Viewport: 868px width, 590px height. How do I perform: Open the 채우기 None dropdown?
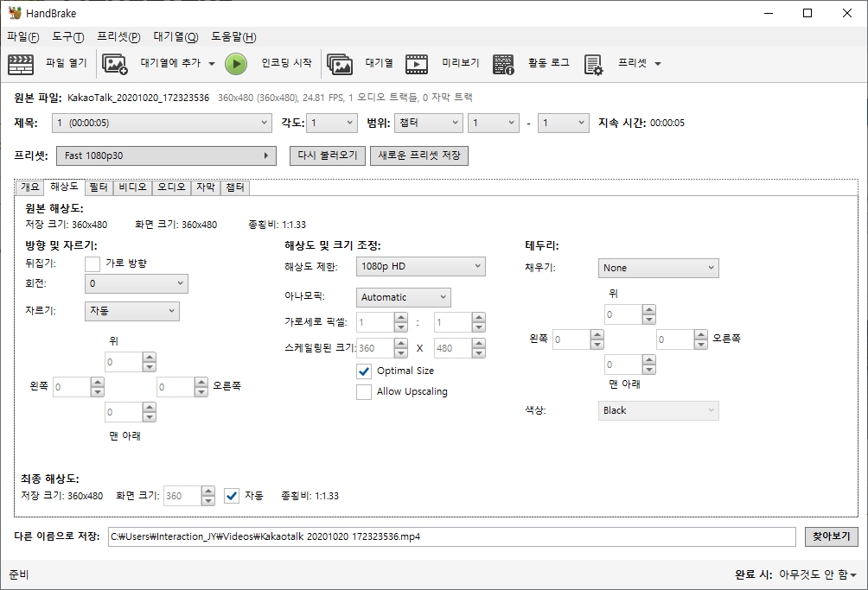tap(658, 268)
